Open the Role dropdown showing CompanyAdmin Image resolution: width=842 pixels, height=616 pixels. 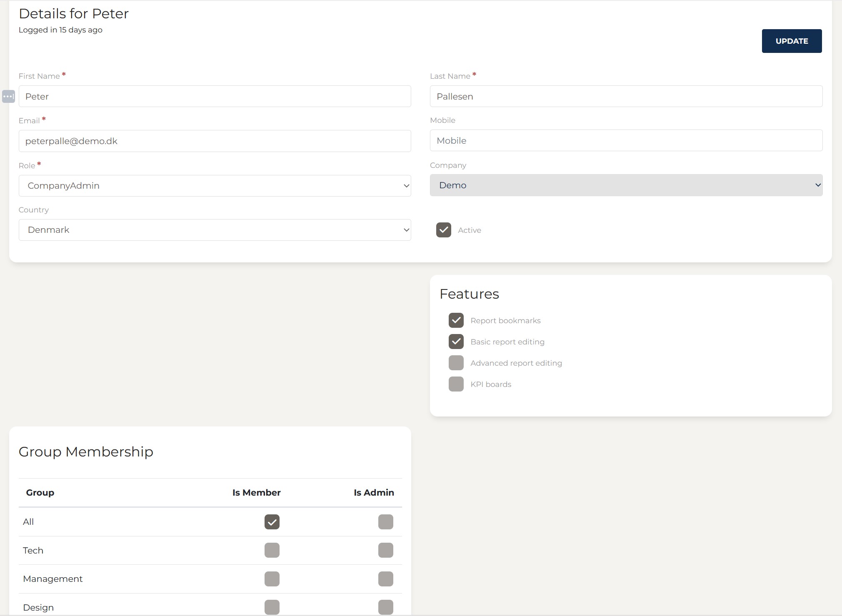(x=215, y=186)
